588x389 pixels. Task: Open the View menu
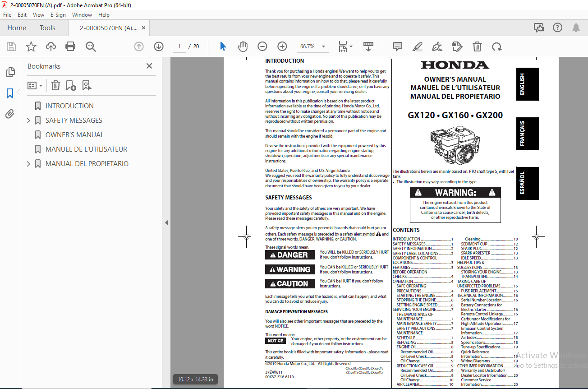pos(39,15)
